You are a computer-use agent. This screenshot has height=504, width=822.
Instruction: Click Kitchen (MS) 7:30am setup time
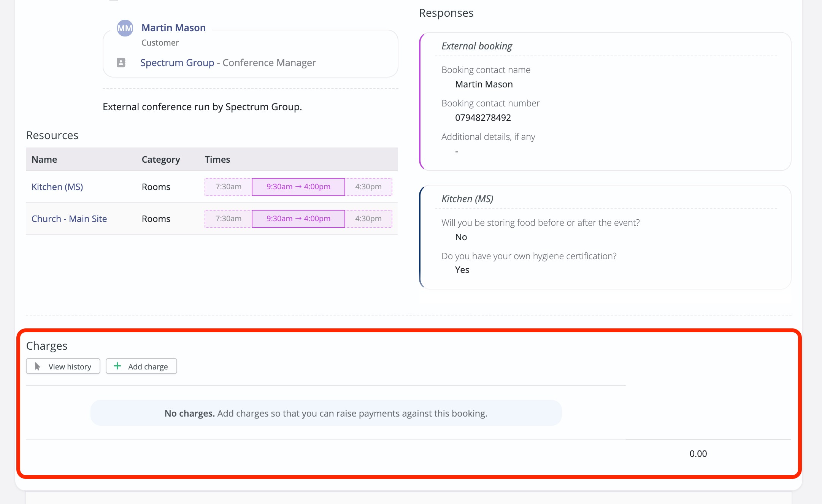pos(228,187)
